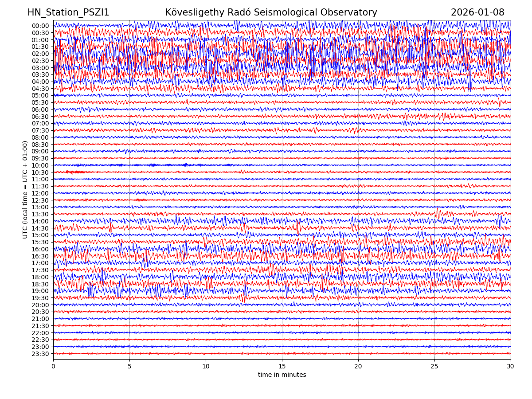
Task: Click the x-axis tick label 25
Action: point(434,367)
